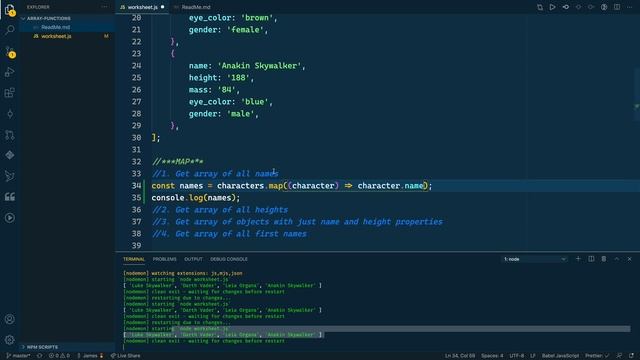Open the bird-shaped icon in the activity bar
Image resolution: width=640 pixels, height=360 pixels.
(10, 176)
